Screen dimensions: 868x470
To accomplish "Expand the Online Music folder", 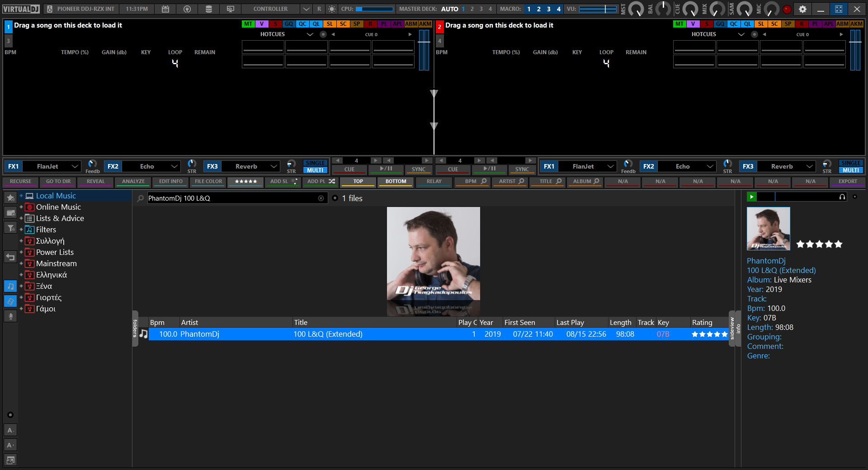I will (21, 207).
